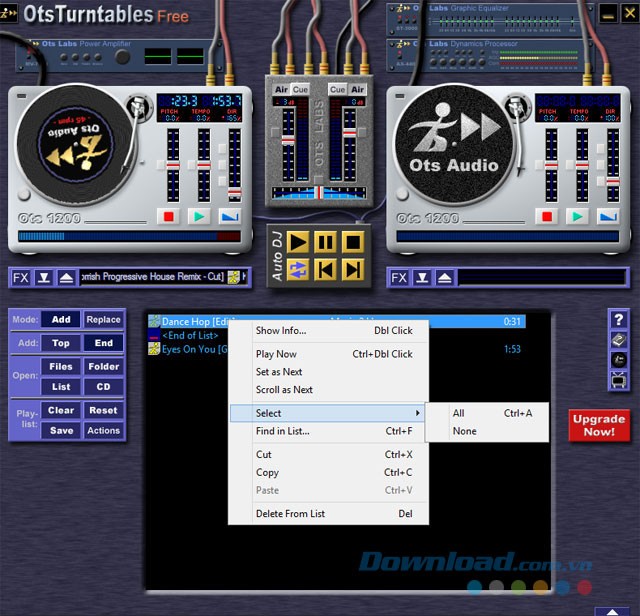The image size is (640, 616).
Task: Open the FX button on left deck
Action: pyautogui.click(x=20, y=278)
